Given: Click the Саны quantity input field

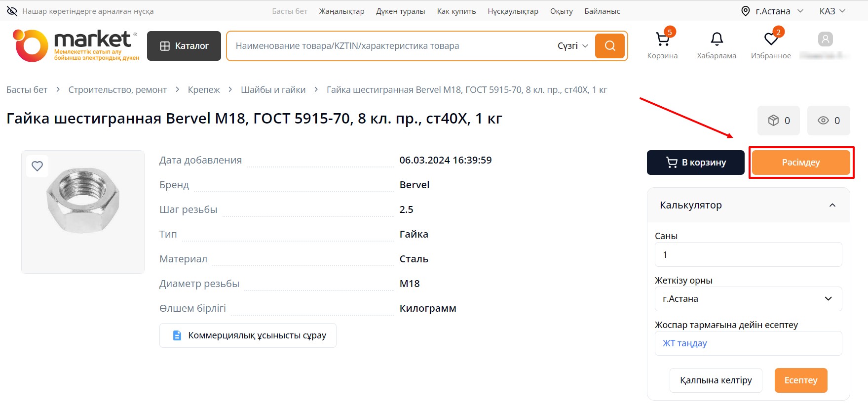Looking at the screenshot, I should click(x=748, y=255).
